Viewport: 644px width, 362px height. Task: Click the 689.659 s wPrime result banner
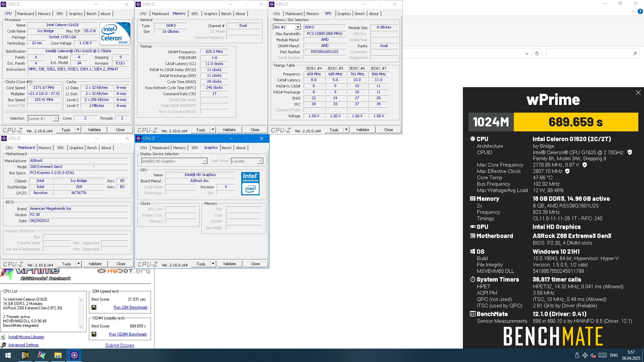click(x=576, y=122)
